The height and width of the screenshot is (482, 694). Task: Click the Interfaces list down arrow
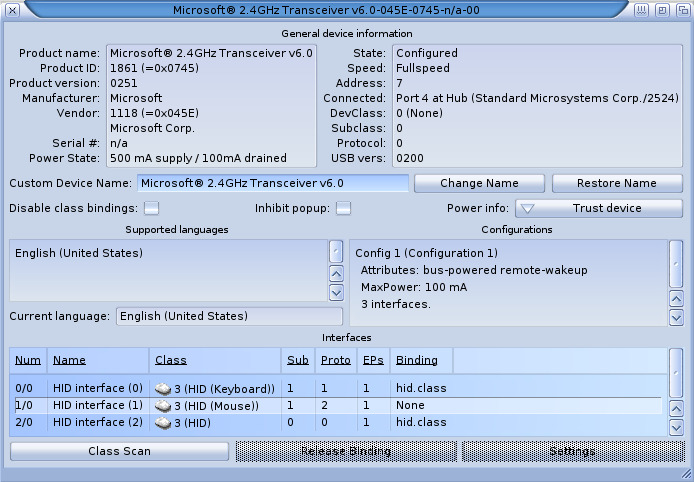pos(676,428)
